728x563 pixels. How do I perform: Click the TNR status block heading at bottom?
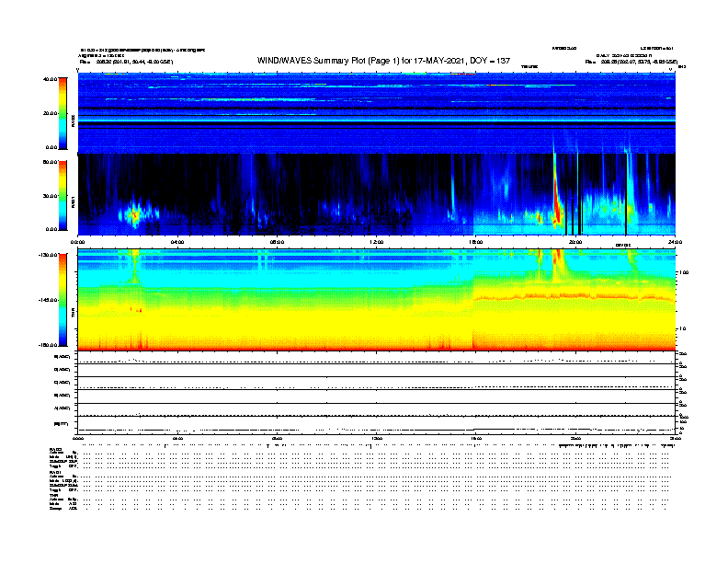(x=53, y=495)
